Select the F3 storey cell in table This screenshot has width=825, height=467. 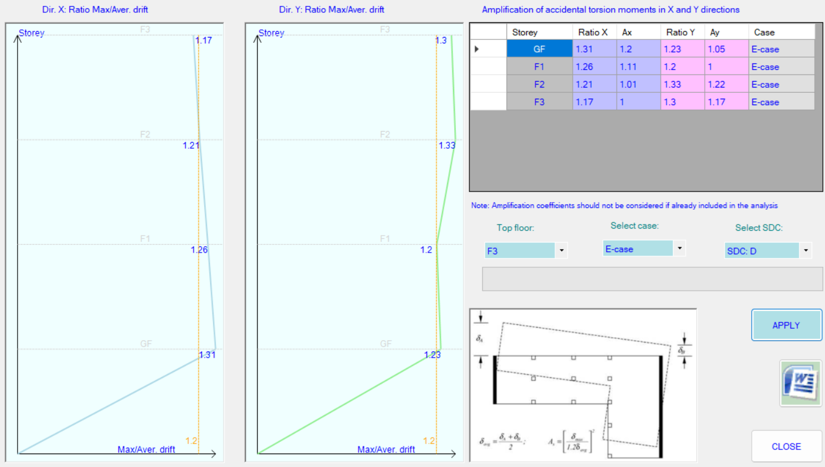pyautogui.click(x=539, y=102)
